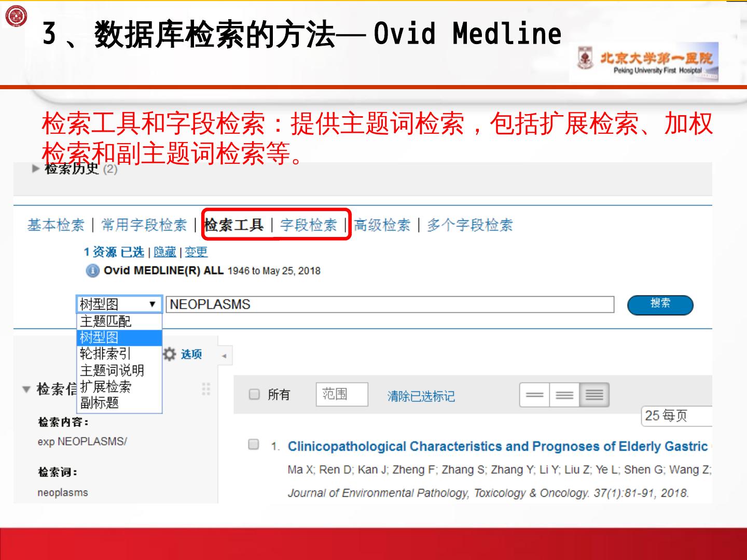Open the 字段检索 tab

point(309,225)
